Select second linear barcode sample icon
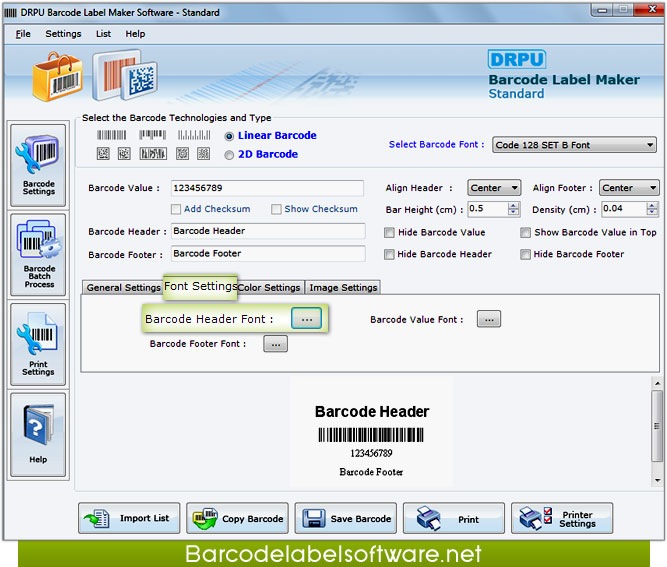The image size is (667, 567). point(152,135)
